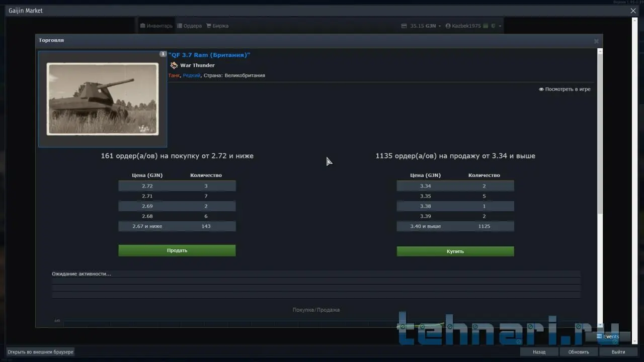Click the Ожидание активности status text
This screenshot has width=644, height=362.
click(82, 274)
